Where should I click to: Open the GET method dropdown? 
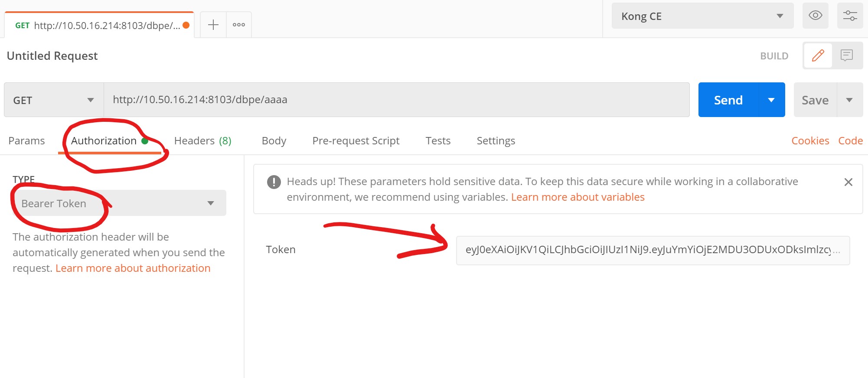click(54, 100)
